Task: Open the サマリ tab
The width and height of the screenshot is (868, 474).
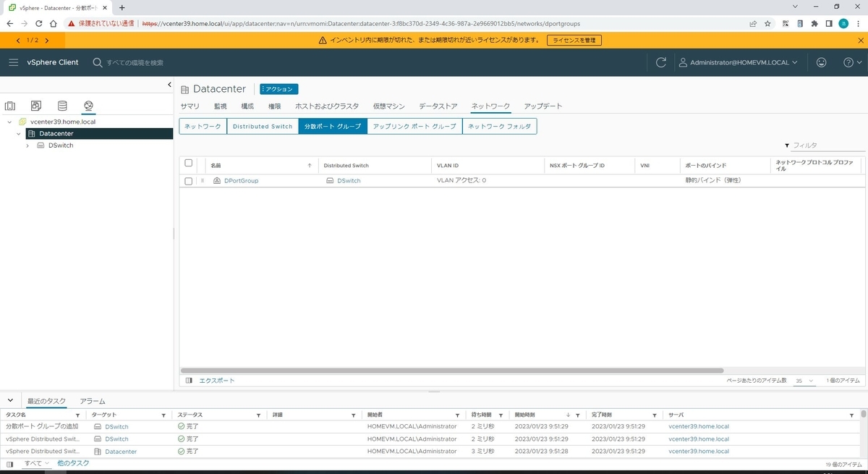Action: point(190,106)
